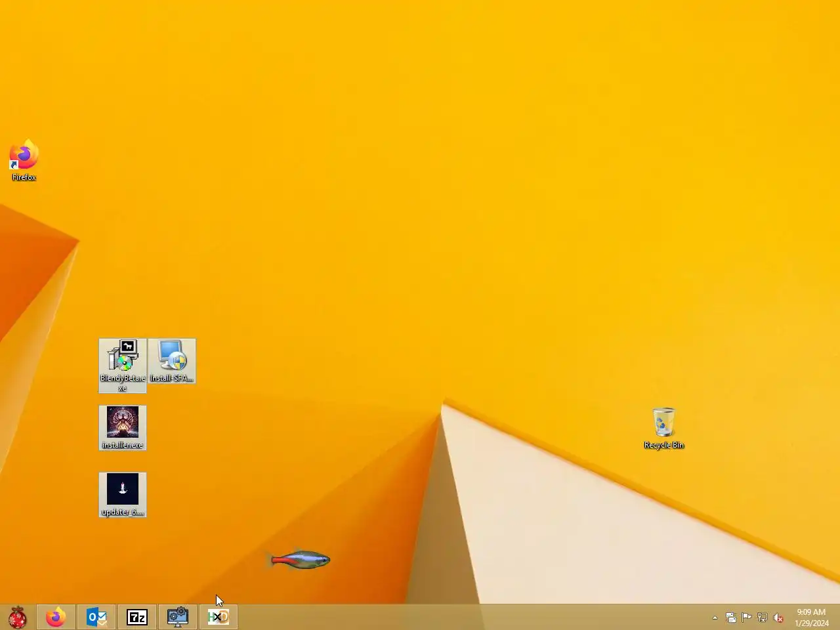Open the network status tray icon
The height and width of the screenshot is (630, 840).
(763, 618)
